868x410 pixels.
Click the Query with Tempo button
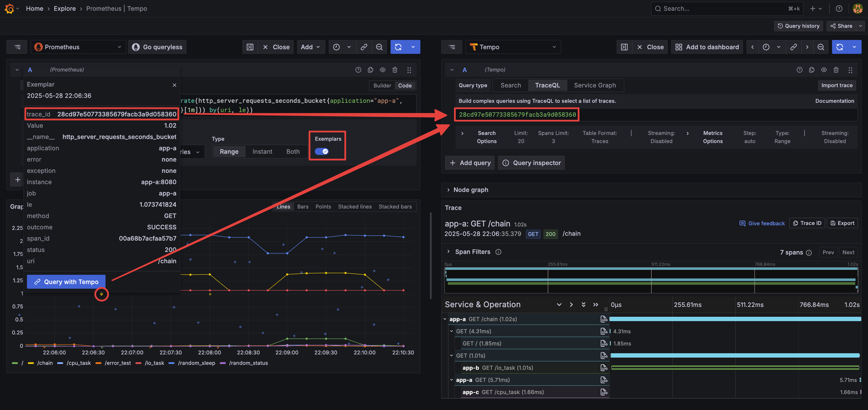[x=66, y=282]
